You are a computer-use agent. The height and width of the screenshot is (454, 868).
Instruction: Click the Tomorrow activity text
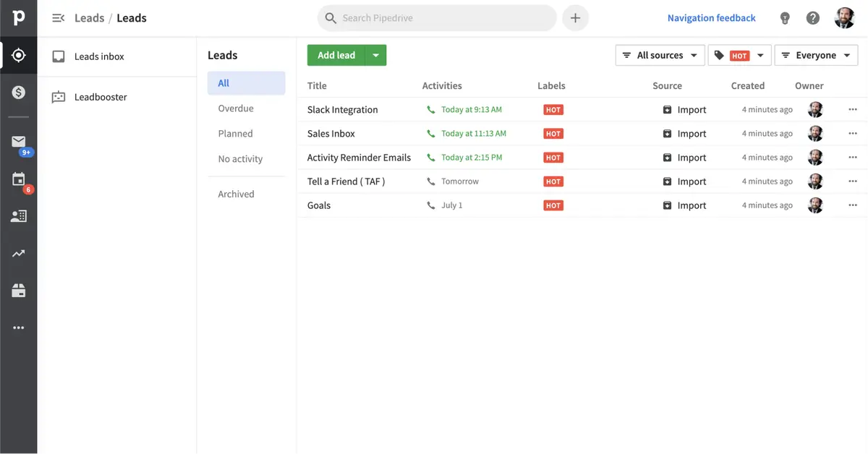pos(460,181)
